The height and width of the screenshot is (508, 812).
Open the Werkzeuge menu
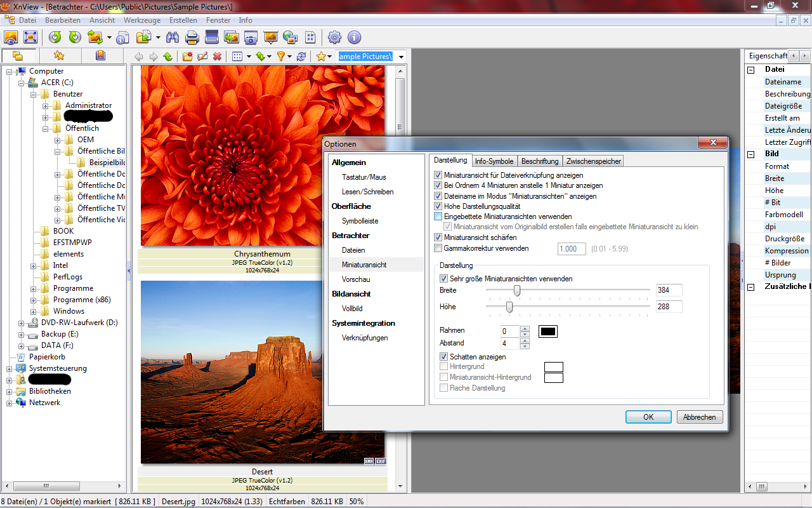point(142,20)
